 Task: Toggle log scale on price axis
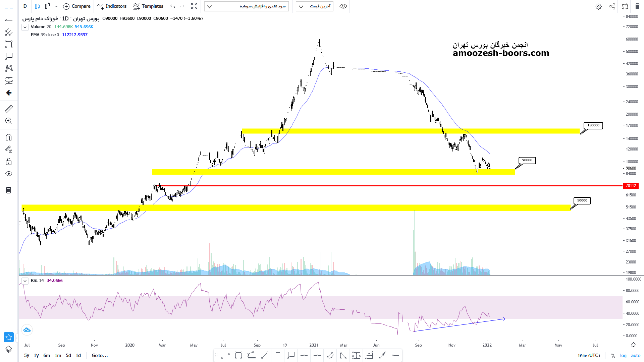pyautogui.click(x=623, y=355)
